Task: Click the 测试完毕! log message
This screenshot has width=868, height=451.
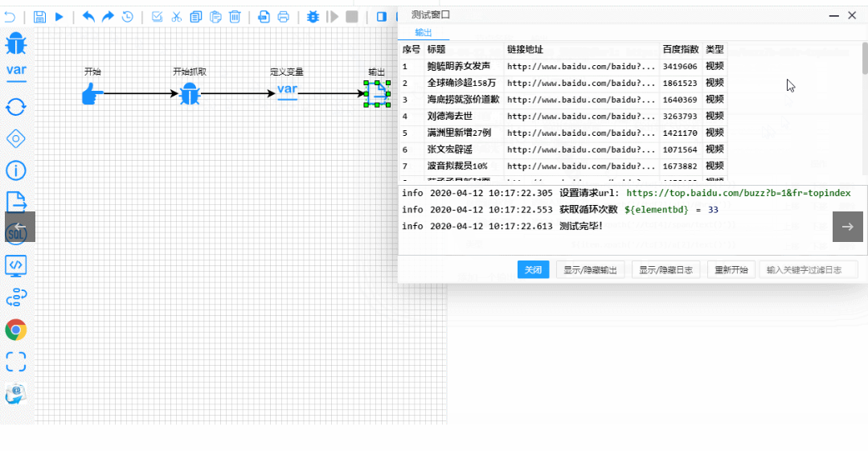Action: coord(581,227)
